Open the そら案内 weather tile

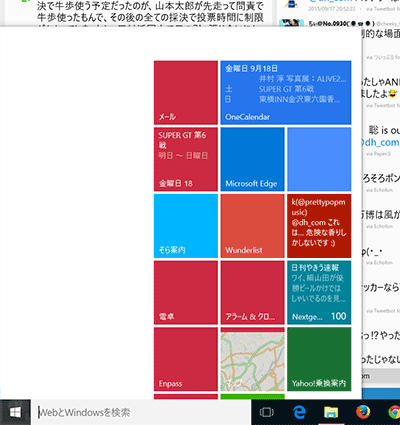click(x=186, y=226)
